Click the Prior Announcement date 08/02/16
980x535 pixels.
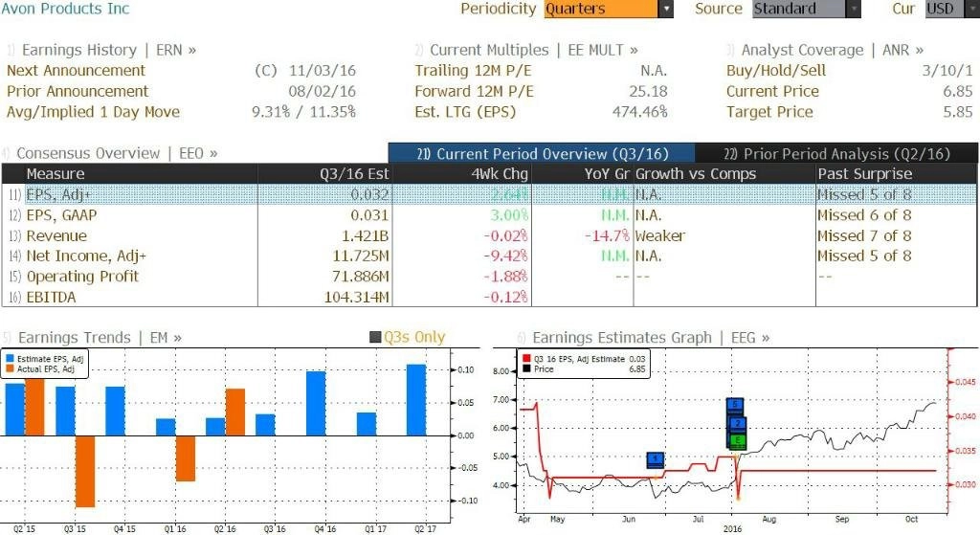pyautogui.click(x=322, y=91)
